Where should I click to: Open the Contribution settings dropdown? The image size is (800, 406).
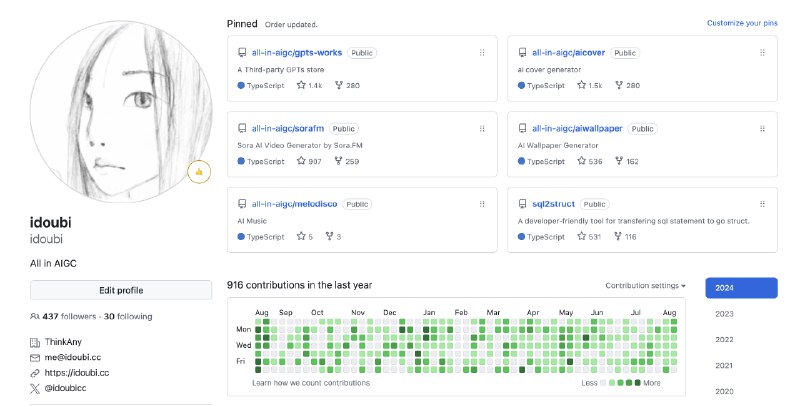point(645,286)
